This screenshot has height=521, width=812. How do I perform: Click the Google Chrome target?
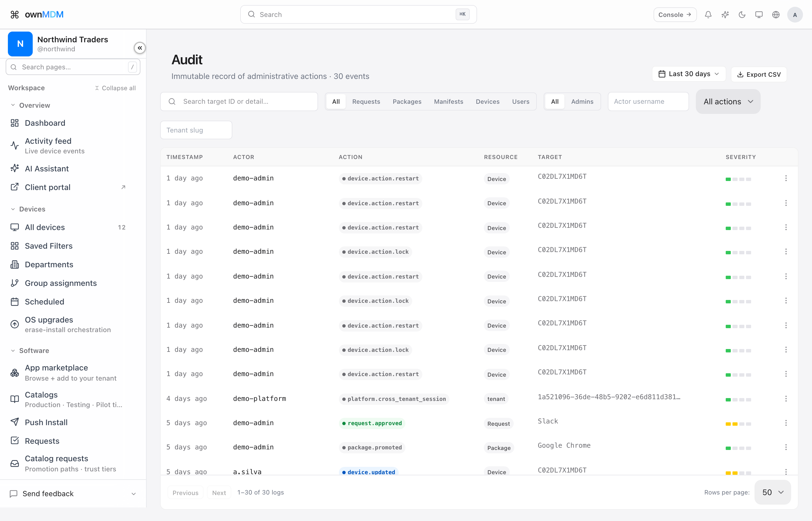pos(564,445)
